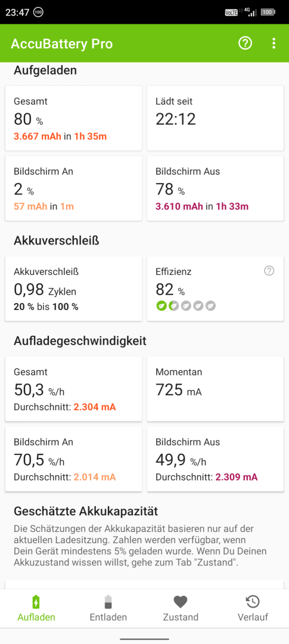Open the three-dot overflow menu

coord(274,43)
